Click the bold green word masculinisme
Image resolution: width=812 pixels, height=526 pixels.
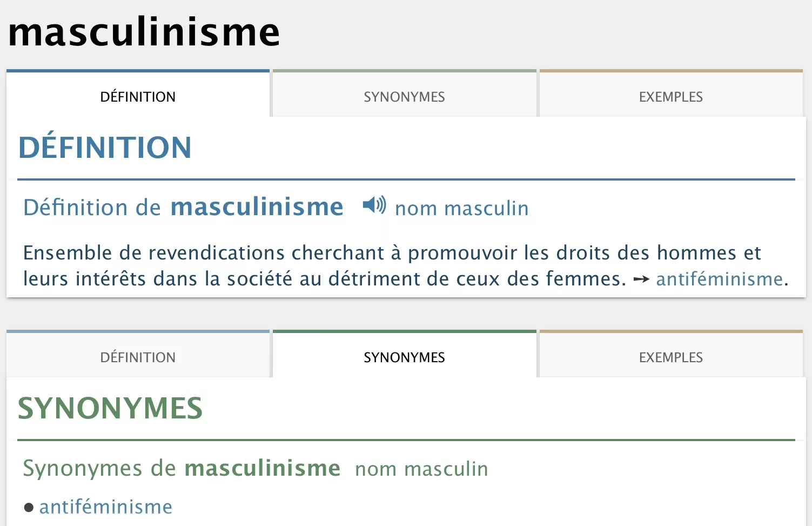tap(263, 468)
